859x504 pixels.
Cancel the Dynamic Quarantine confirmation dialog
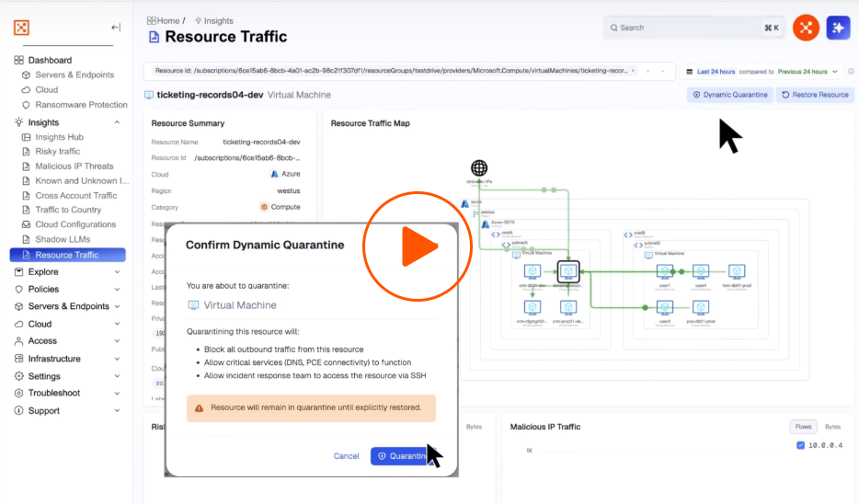coord(346,456)
